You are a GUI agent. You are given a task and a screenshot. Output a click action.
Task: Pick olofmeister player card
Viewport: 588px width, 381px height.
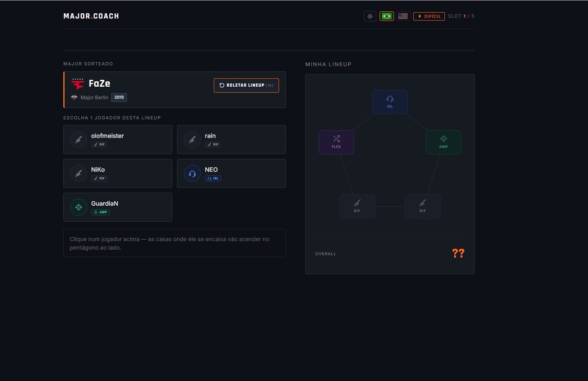118,140
